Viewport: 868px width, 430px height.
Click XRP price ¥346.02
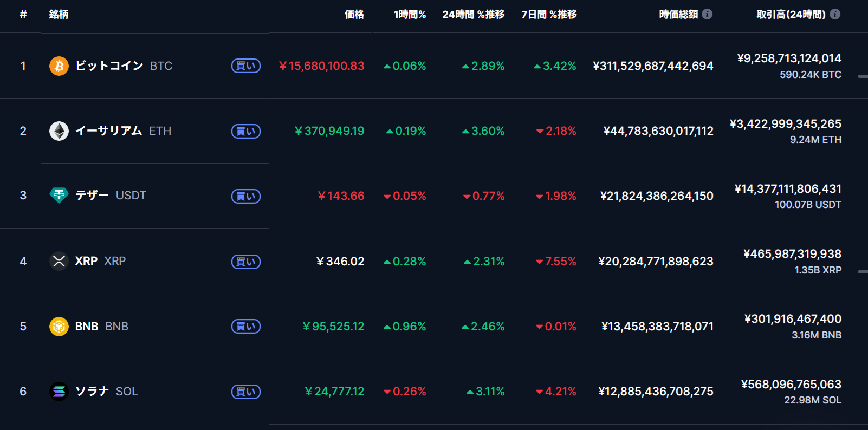[340, 262]
